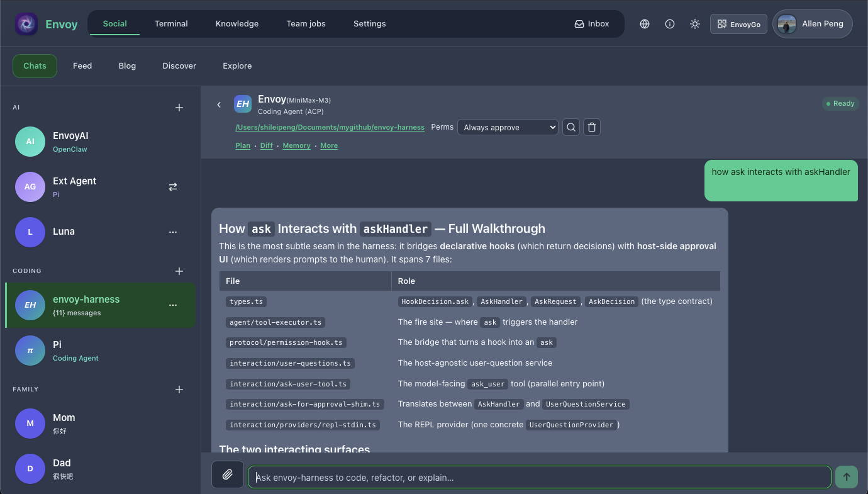Image resolution: width=868 pixels, height=494 pixels.
Task: Select the Social tab
Action: click(x=115, y=24)
